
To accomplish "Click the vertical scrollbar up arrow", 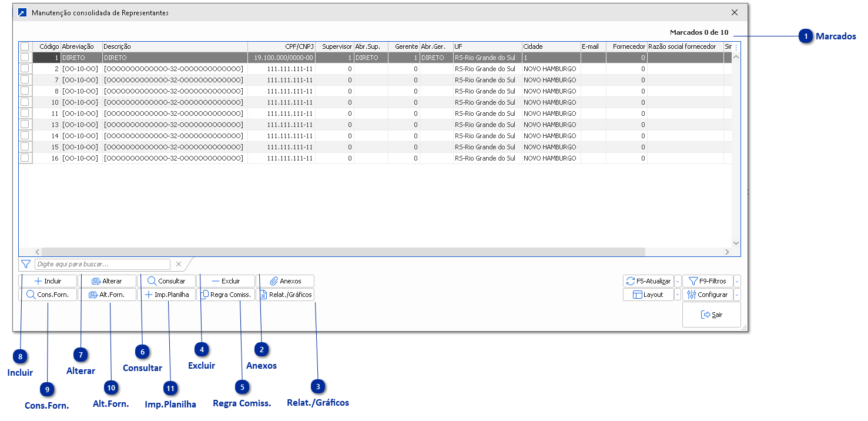I will click(736, 57).
